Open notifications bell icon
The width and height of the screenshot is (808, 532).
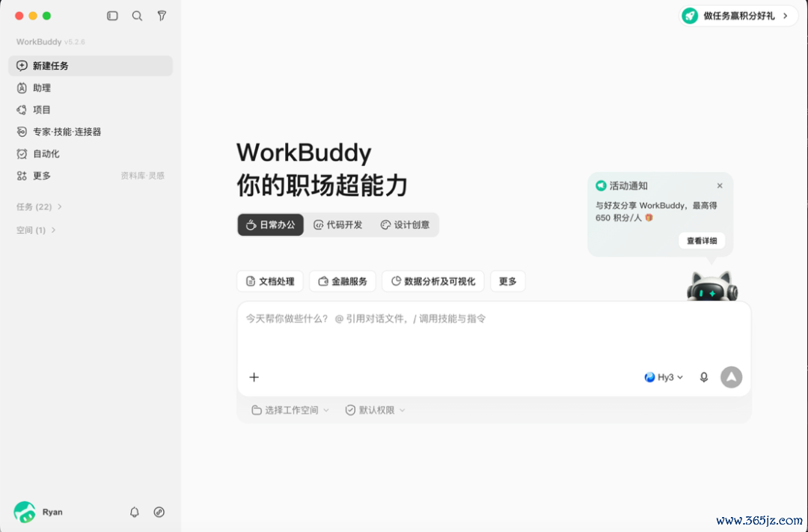coord(135,512)
